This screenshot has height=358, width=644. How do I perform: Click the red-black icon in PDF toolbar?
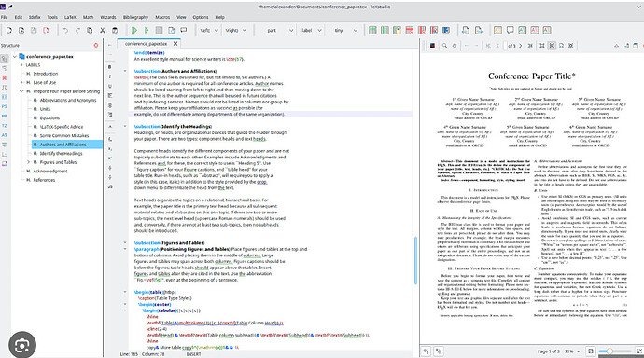(x=432, y=46)
